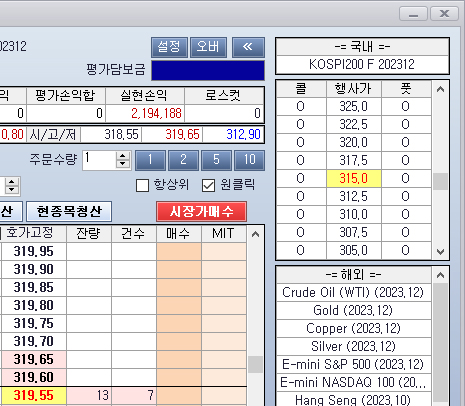Decrease order quantity with the down spinner arrow
The height and width of the screenshot is (406, 465).
123,163
